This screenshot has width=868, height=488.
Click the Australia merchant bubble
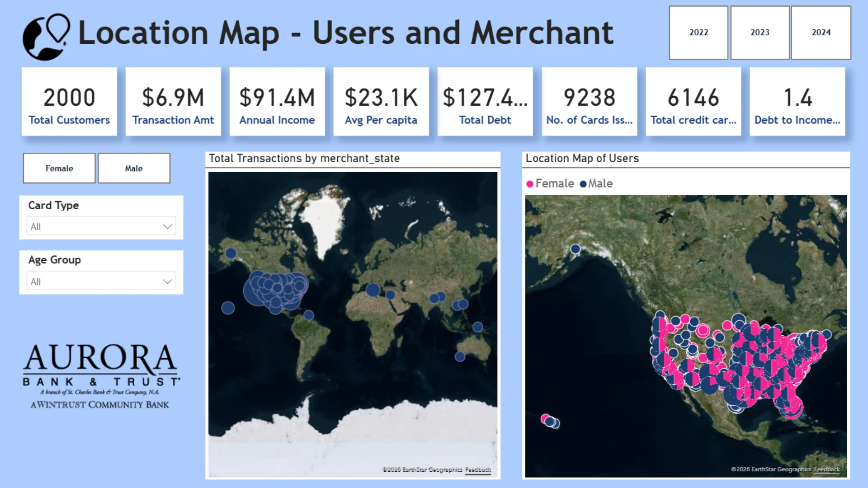pos(460,357)
